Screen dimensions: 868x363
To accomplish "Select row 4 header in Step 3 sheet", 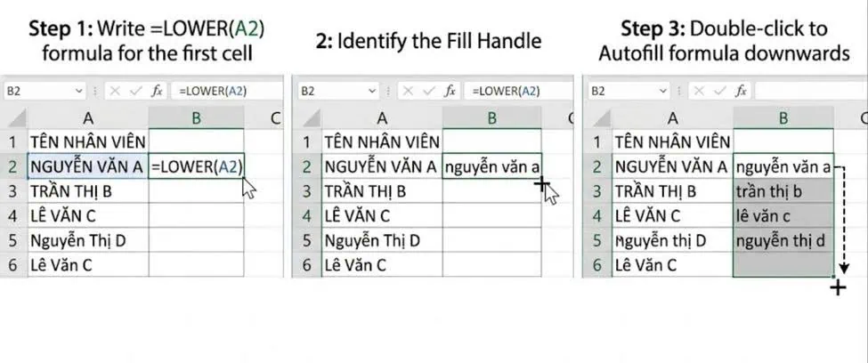I will tap(596, 216).
